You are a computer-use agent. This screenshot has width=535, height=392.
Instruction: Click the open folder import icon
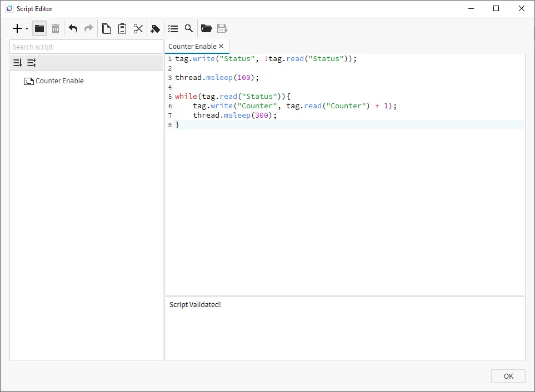point(206,28)
